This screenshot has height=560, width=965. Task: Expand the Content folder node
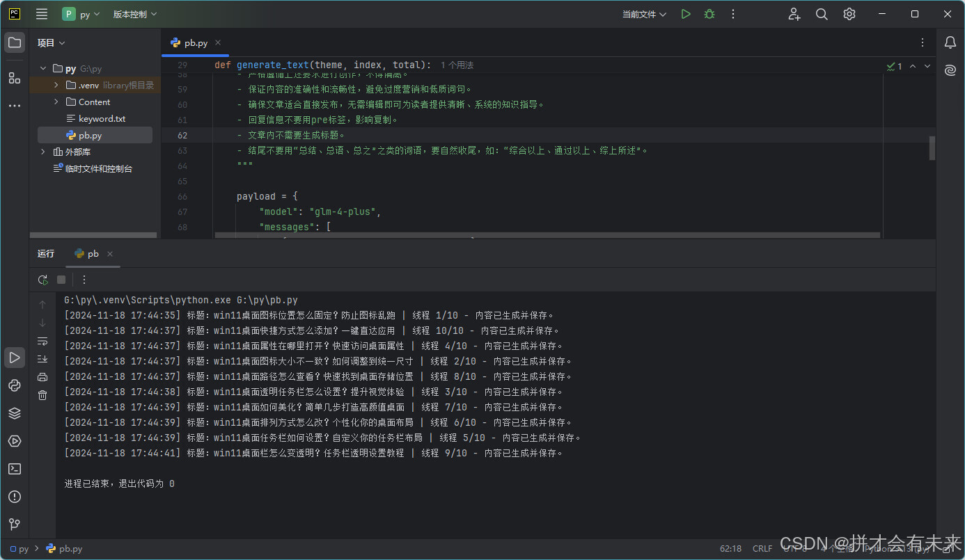[x=56, y=102]
